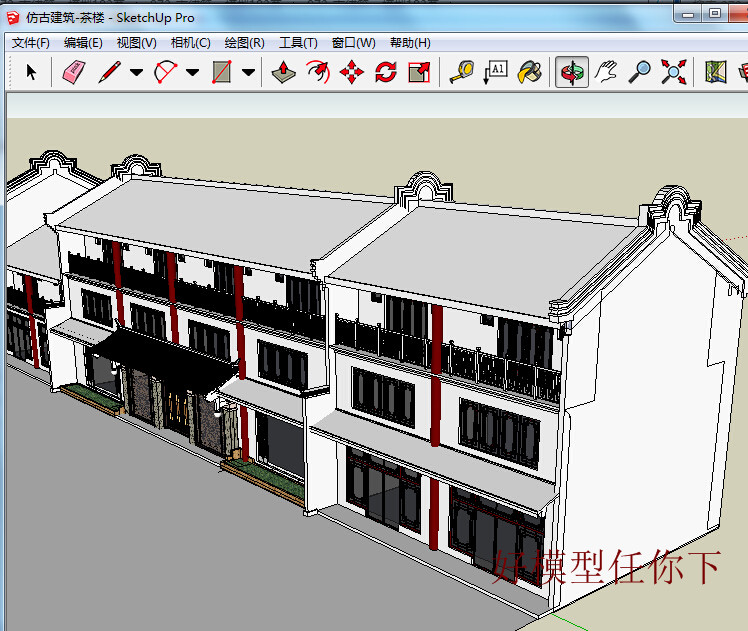Open the 工具(T) menu
This screenshot has height=631, width=748.
[298, 43]
